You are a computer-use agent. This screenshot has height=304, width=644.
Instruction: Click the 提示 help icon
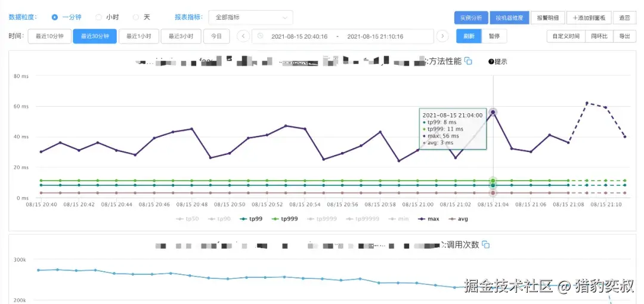[491, 61]
